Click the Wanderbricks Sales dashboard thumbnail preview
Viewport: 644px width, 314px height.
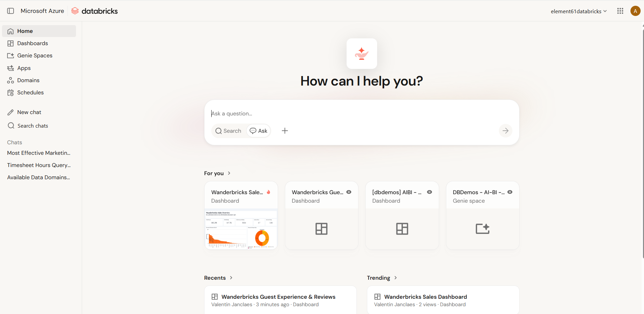(x=241, y=229)
